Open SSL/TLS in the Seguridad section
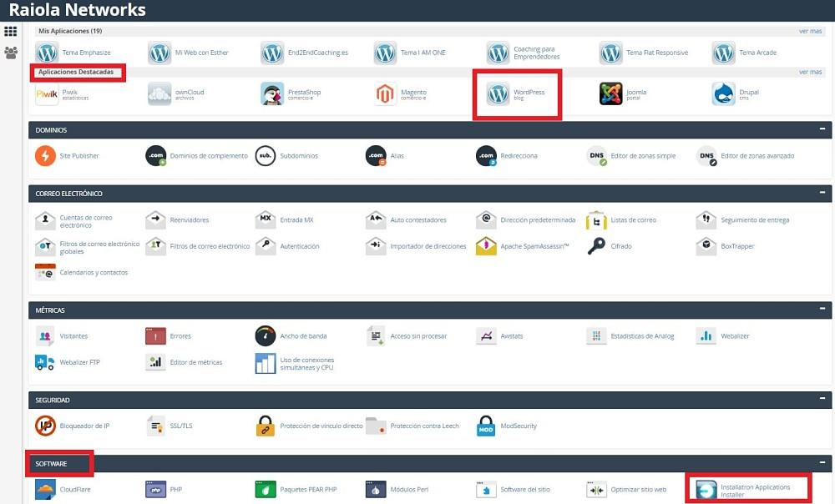Image resolution: width=835 pixels, height=504 pixels. [x=155, y=426]
